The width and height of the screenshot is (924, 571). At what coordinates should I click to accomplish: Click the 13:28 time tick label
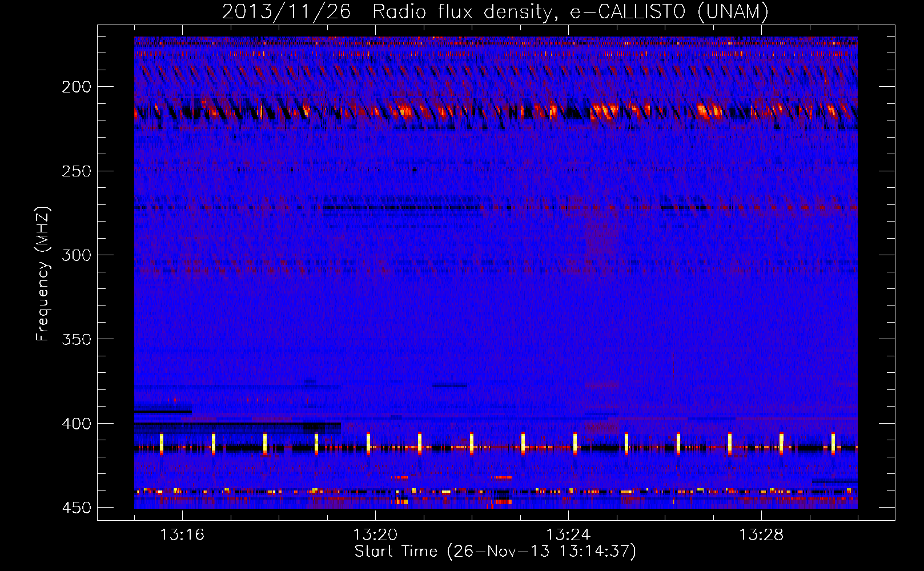pyautogui.click(x=761, y=535)
